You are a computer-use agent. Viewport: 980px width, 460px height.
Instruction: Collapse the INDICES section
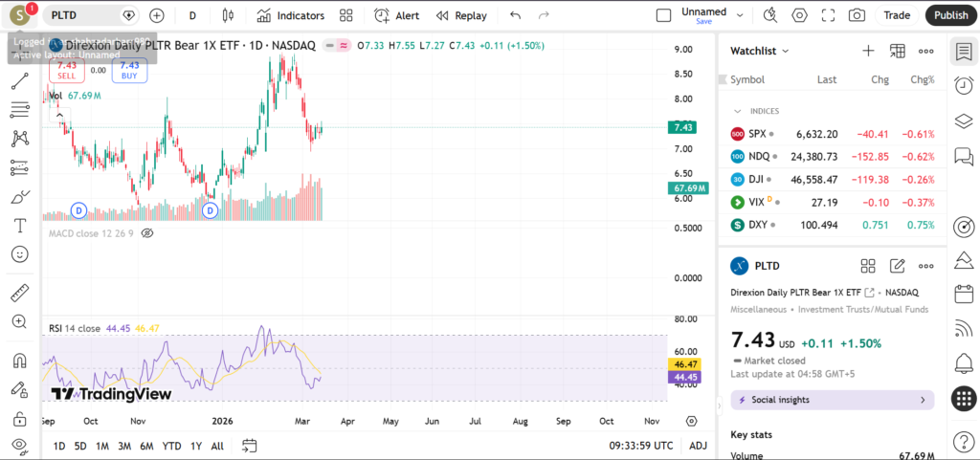click(x=738, y=111)
